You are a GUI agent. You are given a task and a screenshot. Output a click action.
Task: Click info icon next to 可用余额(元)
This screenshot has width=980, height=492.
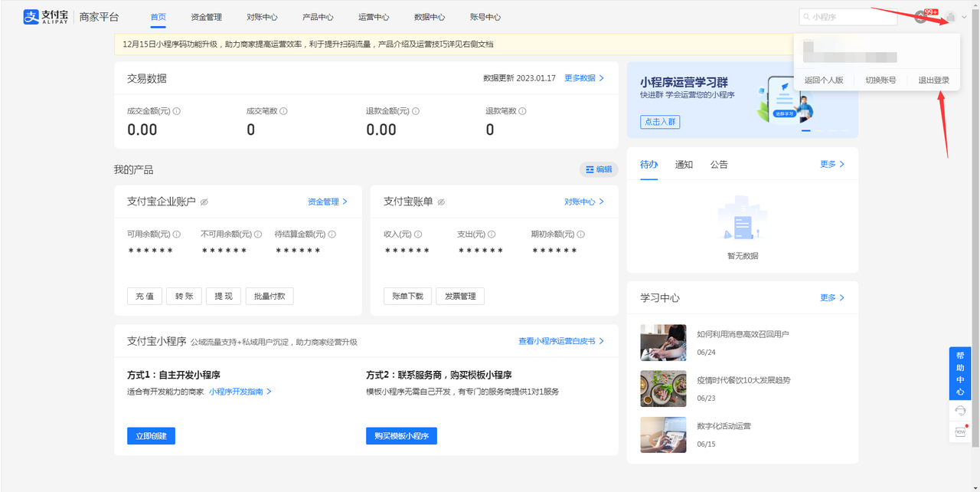click(x=177, y=235)
